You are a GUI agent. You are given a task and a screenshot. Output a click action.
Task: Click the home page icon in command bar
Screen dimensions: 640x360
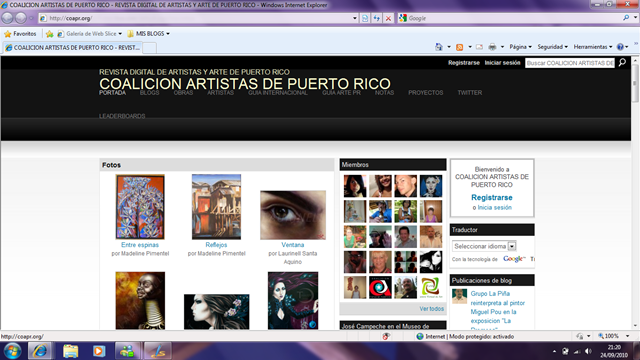(439, 47)
